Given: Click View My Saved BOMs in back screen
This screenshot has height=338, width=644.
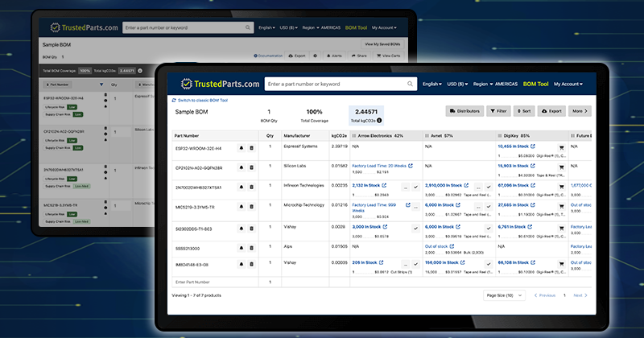Looking at the screenshot, I should [383, 44].
